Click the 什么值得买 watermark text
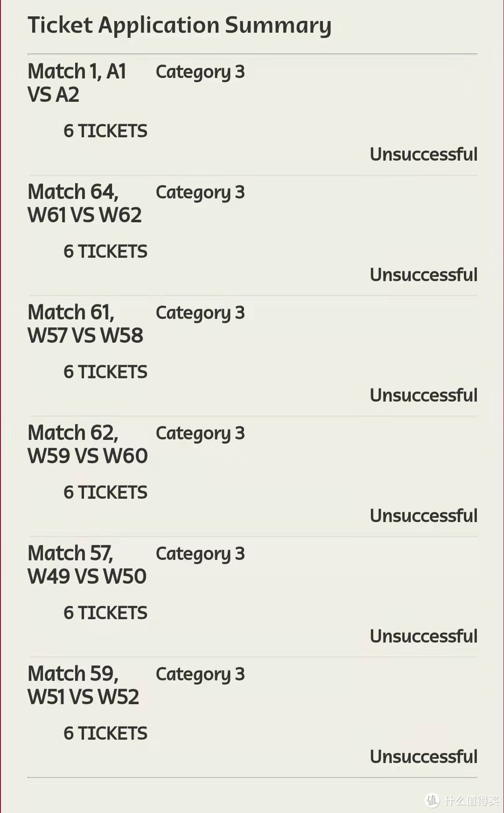 pos(471,801)
